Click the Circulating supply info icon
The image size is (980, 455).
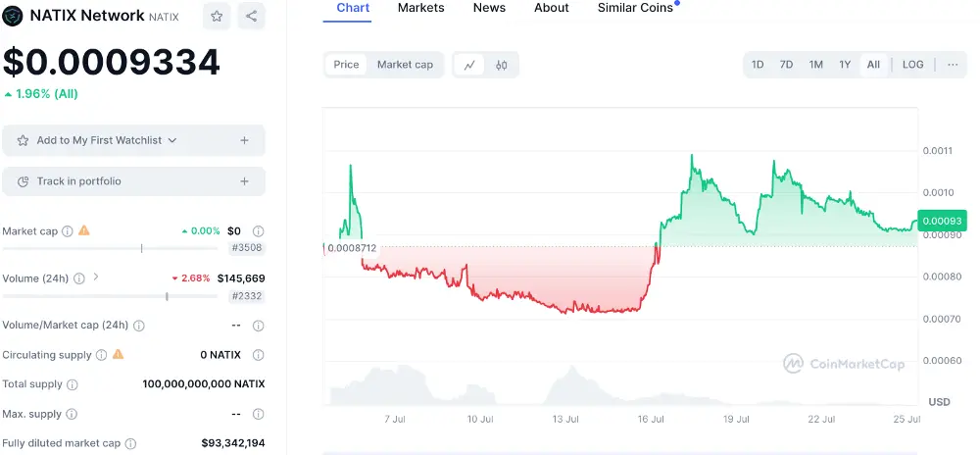pos(101,355)
